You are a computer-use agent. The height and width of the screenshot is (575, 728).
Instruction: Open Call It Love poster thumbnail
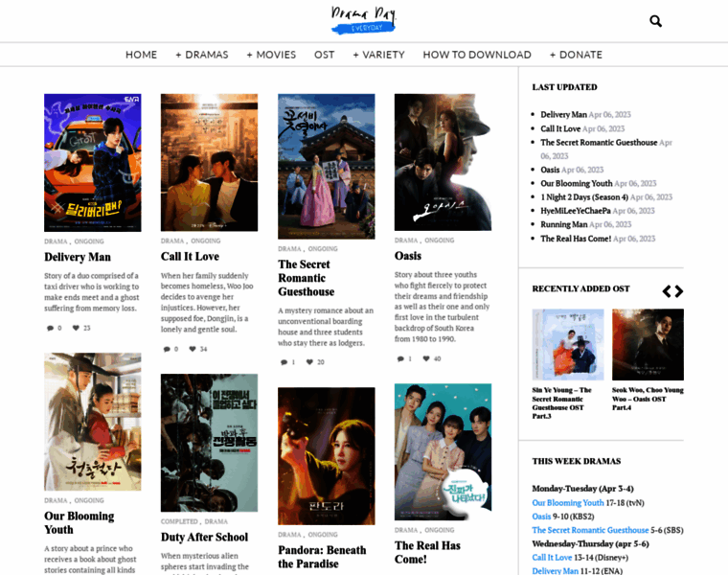click(209, 163)
